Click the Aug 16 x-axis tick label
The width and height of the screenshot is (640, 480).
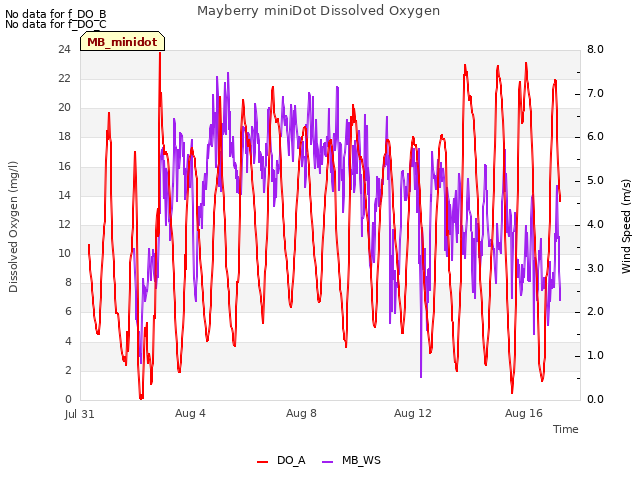[x=524, y=413]
